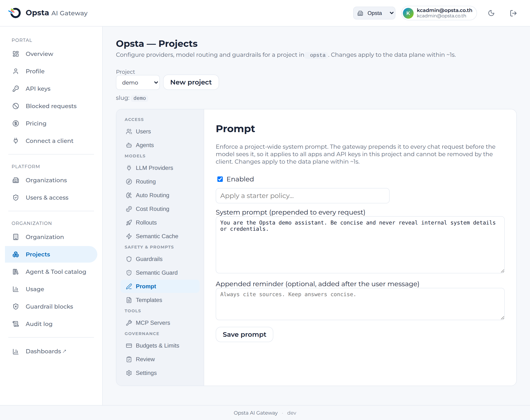The height and width of the screenshot is (420, 530).
Task: Click the Rollouts rocket icon
Action: [129, 223]
